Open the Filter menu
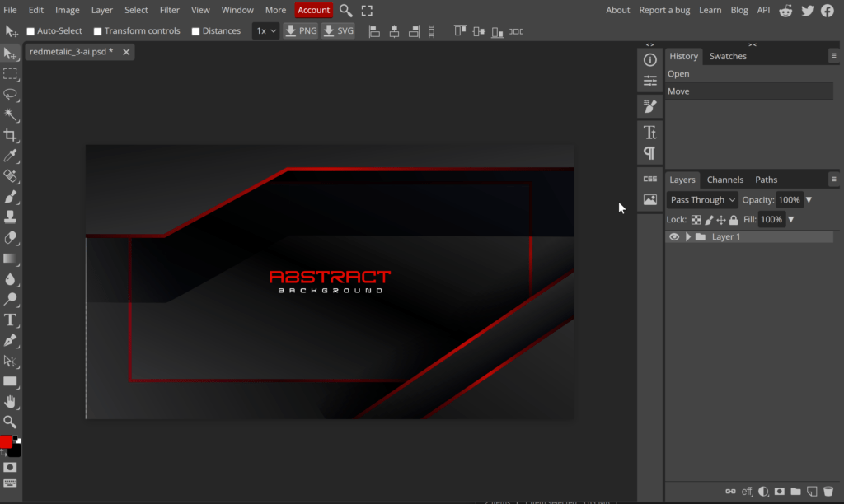This screenshot has height=504, width=844. (170, 10)
